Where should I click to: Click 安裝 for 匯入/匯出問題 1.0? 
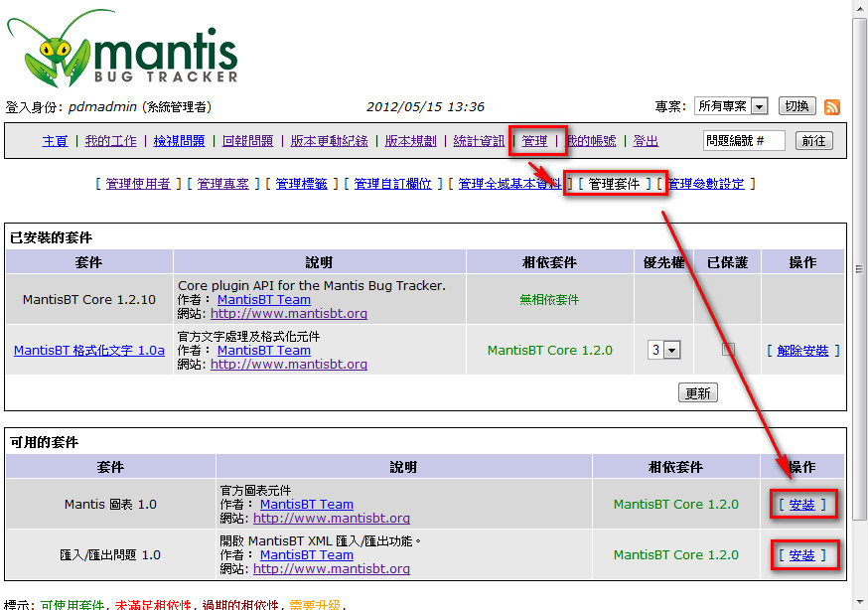[x=802, y=555]
